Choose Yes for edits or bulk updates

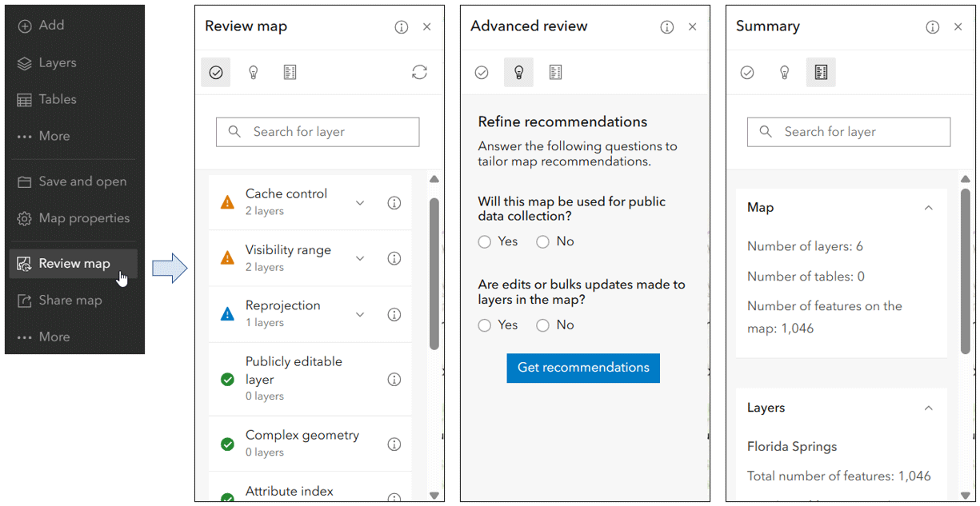coord(485,325)
